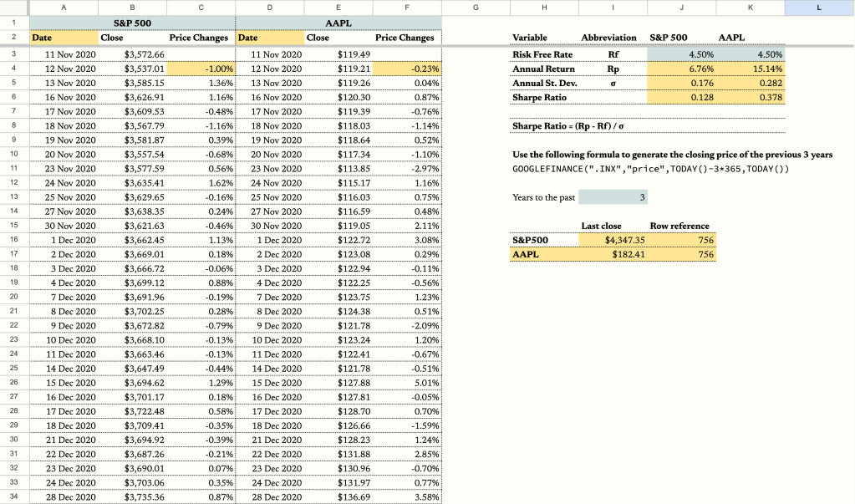855x504 pixels.
Task: Select the AAPL last close $182.41 cell
Action: (613, 255)
